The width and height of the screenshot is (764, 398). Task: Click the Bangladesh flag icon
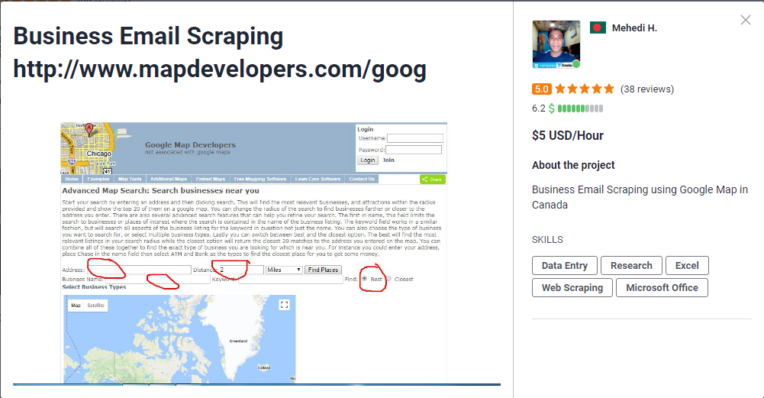[597, 28]
